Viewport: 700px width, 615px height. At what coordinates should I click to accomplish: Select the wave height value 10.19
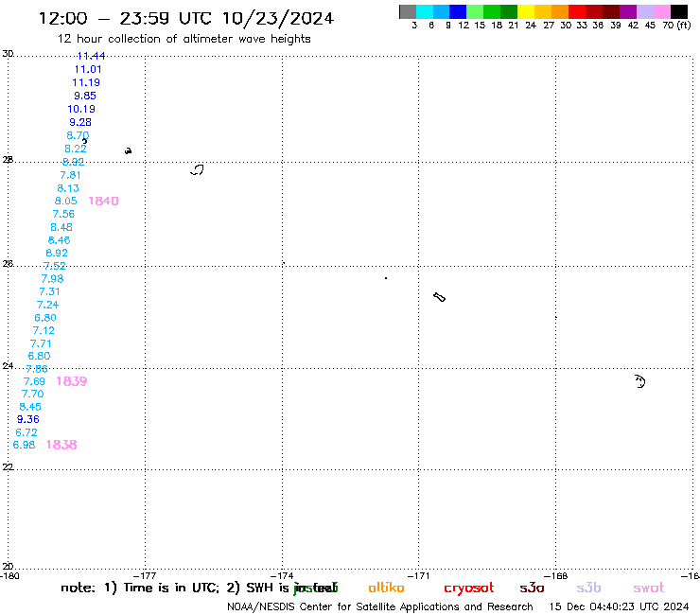[81, 109]
